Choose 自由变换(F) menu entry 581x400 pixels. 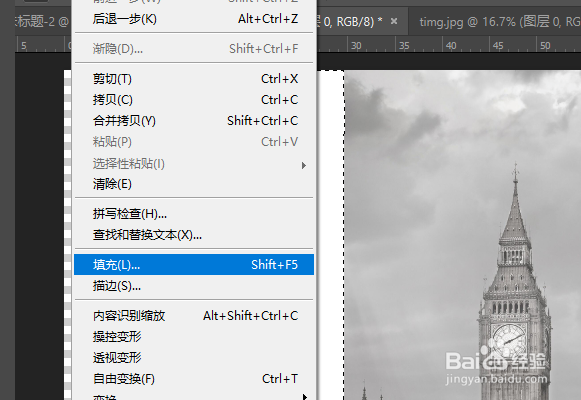coord(194,379)
